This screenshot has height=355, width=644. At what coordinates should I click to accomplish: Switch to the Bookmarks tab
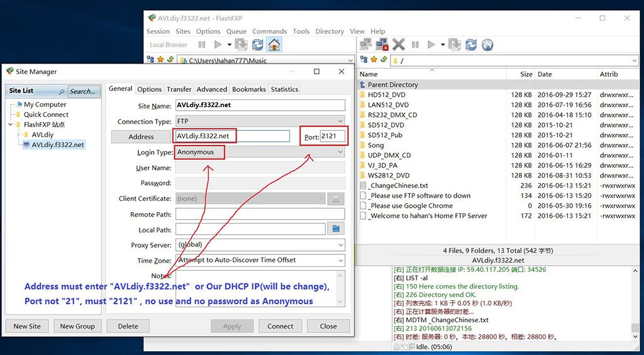pyautogui.click(x=249, y=89)
